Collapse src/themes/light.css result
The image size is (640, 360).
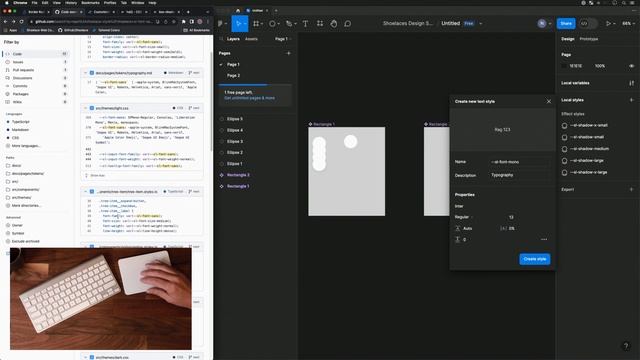(85, 108)
